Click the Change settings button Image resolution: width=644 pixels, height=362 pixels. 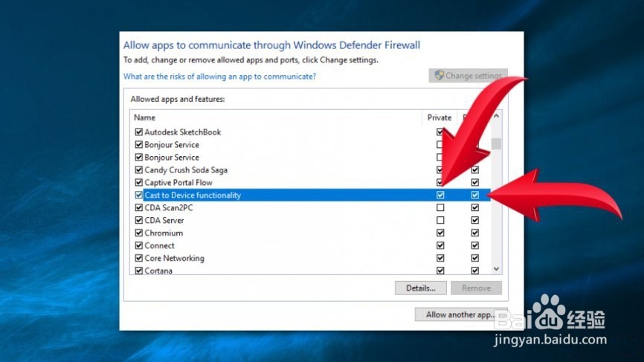coord(468,76)
